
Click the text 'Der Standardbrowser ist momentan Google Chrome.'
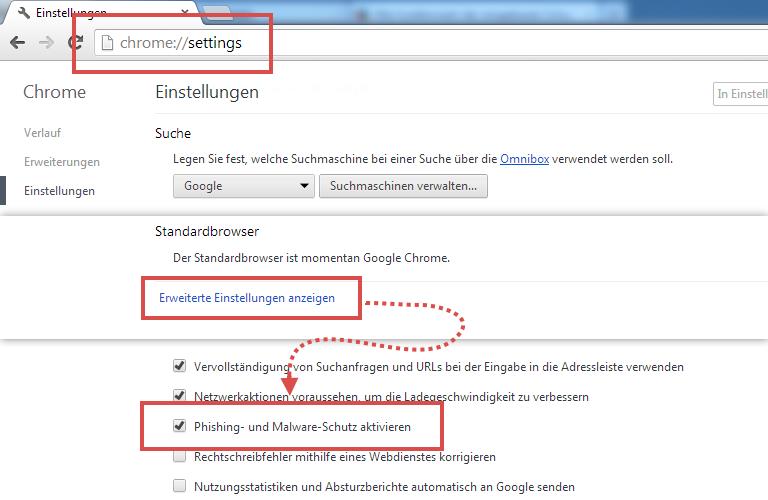312,258
